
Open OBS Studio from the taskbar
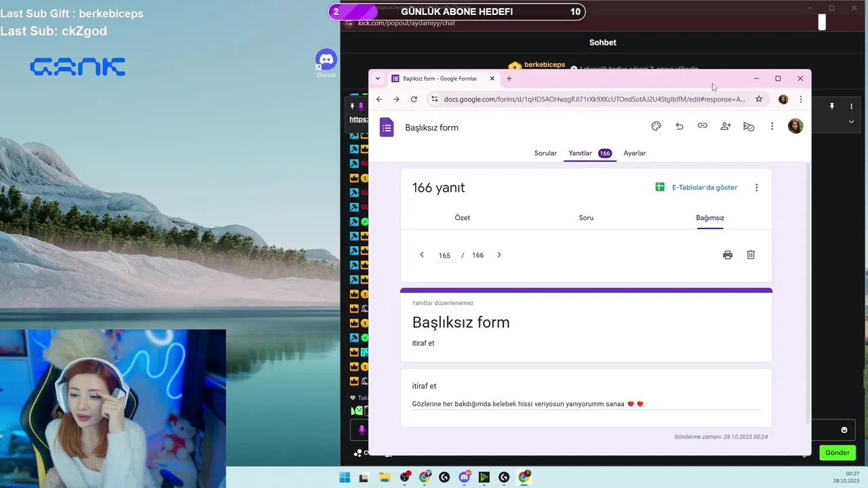[x=405, y=477]
